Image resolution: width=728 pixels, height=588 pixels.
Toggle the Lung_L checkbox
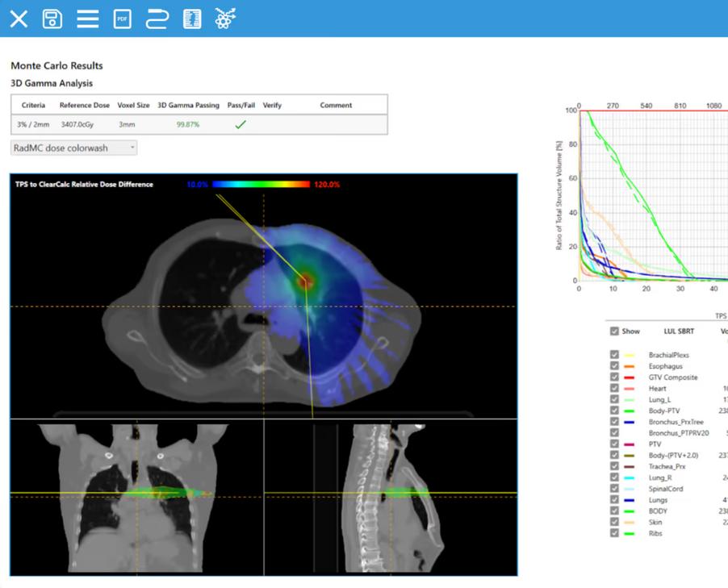(614, 399)
